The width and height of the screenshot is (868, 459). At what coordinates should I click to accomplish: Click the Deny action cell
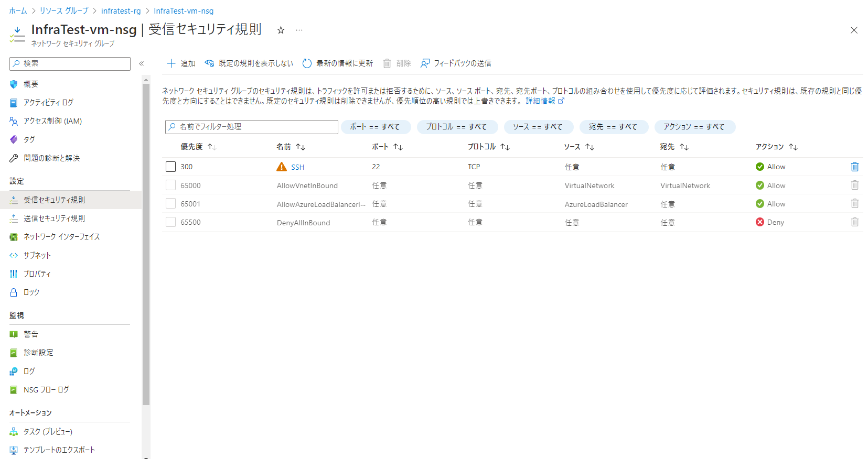point(770,222)
